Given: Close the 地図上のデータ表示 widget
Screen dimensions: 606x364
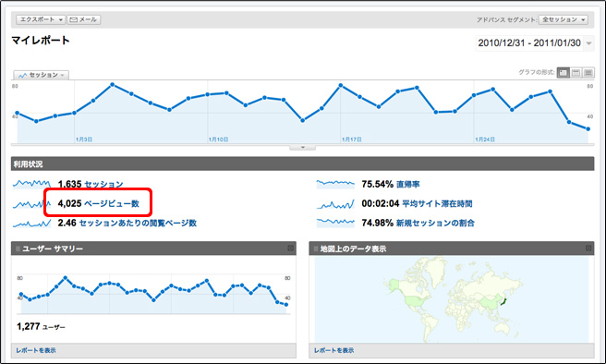Looking at the screenshot, I should tap(588, 249).
